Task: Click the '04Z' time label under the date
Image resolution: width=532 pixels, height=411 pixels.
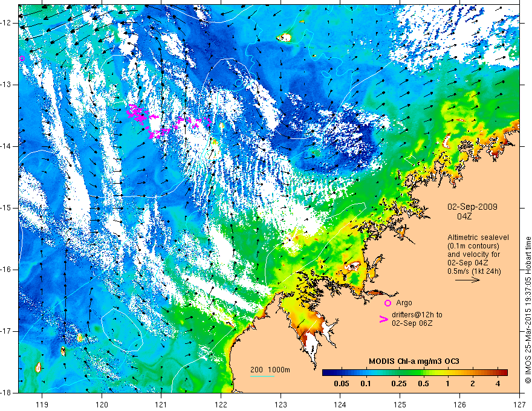Action: tap(464, 216)
